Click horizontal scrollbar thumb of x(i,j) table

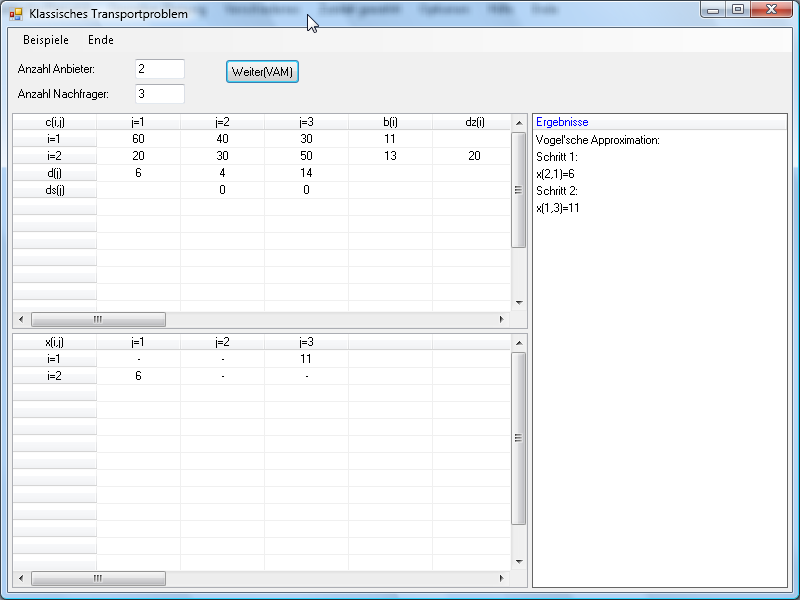pos(98,578)
